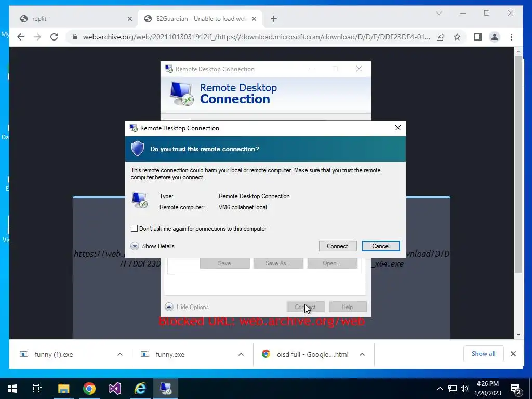Click Cancel in the trust dialog
This screenshot has height=399, width=532.
381,246
